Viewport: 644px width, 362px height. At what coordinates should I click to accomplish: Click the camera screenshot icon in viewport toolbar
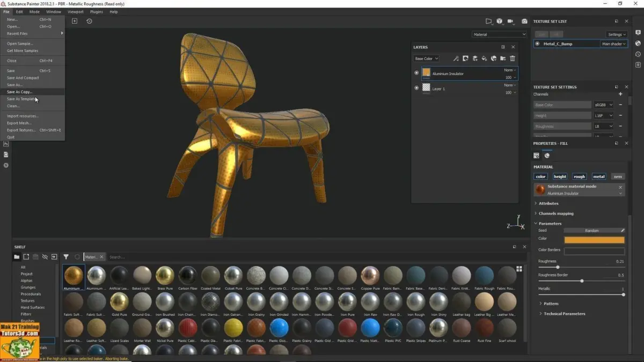pyautogui.click(x=524, y=21)
